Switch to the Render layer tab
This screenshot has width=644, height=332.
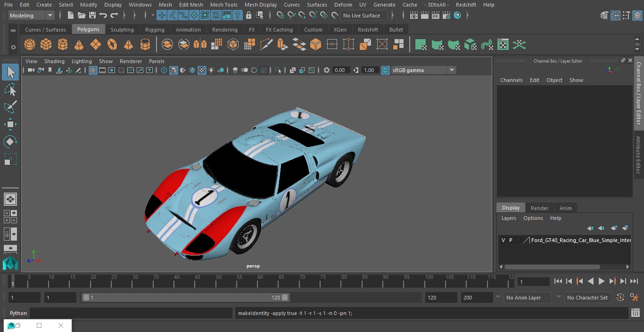pos(539,208)
